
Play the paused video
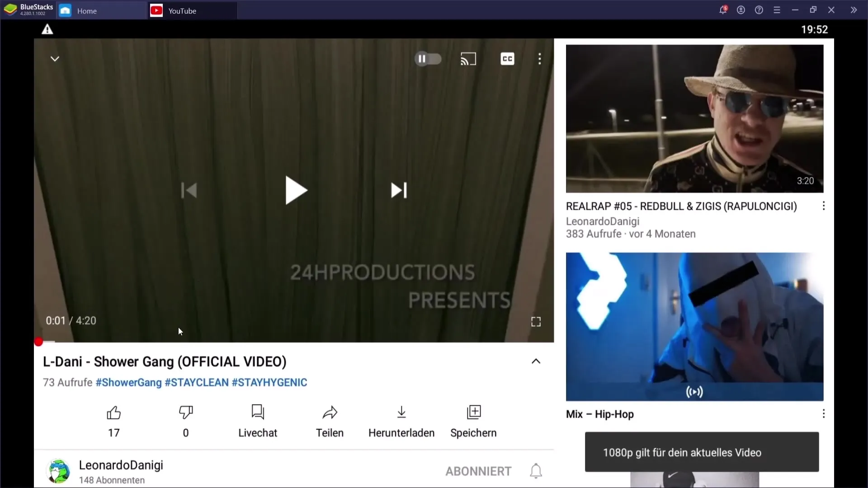pyautogui.click(x=296, y=190)
